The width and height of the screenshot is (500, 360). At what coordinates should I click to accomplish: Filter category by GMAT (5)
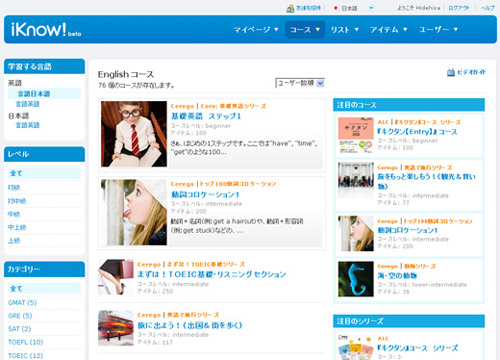pyautogui.click(x=22, y=302)
